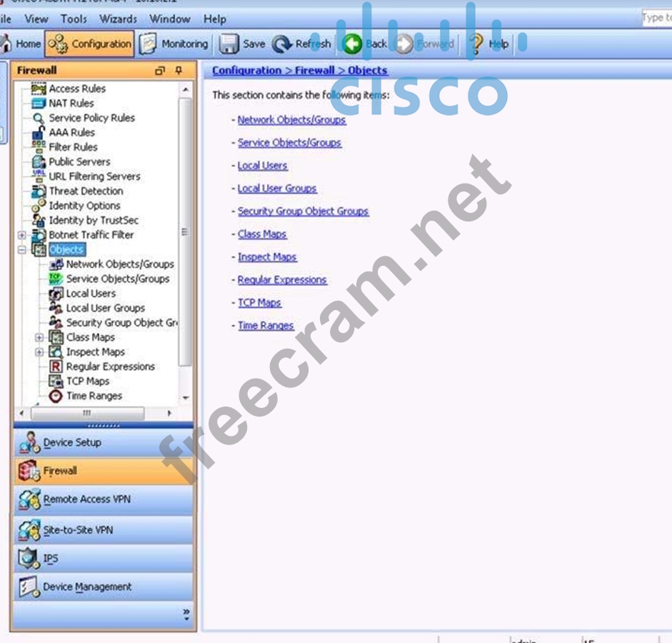Open the Time Ranges clock icon
This screenshot has height=643, width=672.
56,396
